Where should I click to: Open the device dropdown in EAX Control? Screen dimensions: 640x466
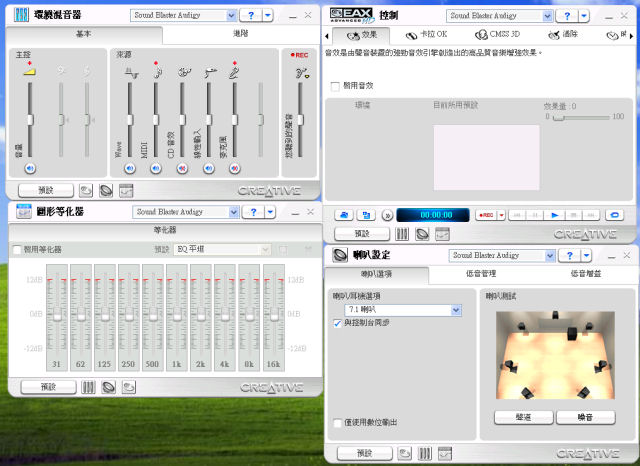click(547, 16)
